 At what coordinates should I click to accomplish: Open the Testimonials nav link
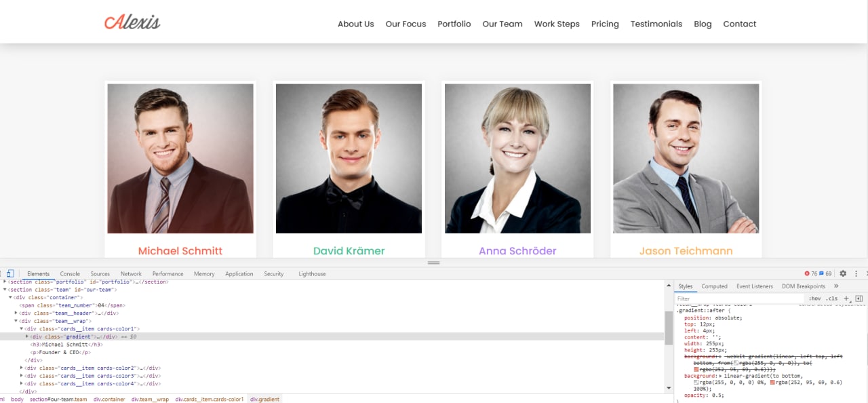[x=656, y=24]
